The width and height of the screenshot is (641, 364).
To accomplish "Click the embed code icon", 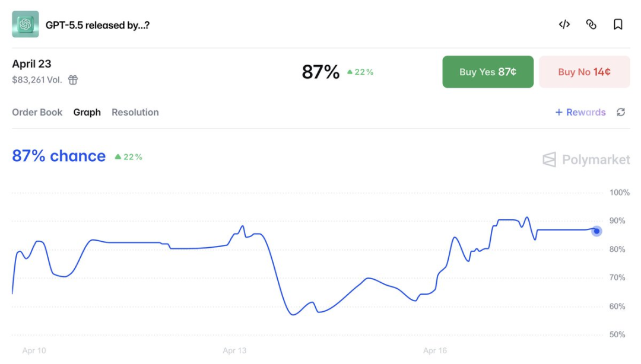I will 564,24.
